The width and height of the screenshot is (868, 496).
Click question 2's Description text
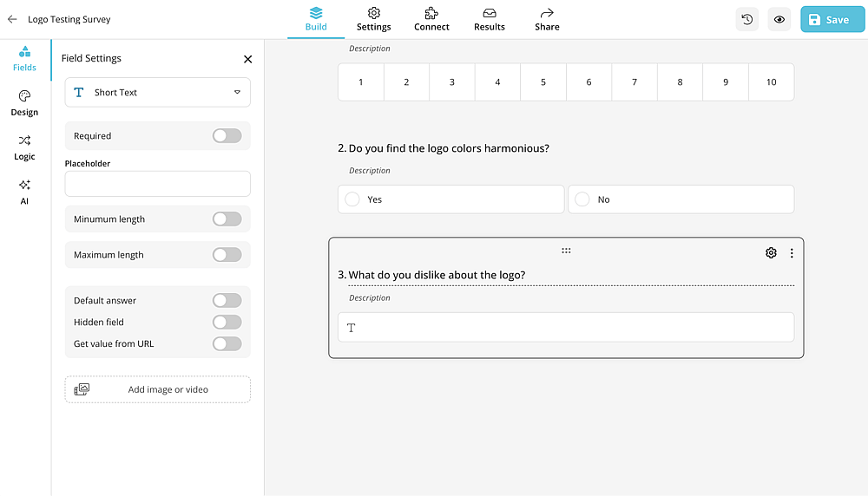pos(369,170)
